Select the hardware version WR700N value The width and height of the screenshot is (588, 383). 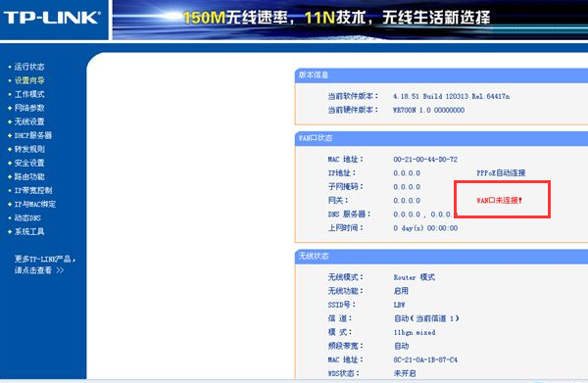click(x=428, y=110)
